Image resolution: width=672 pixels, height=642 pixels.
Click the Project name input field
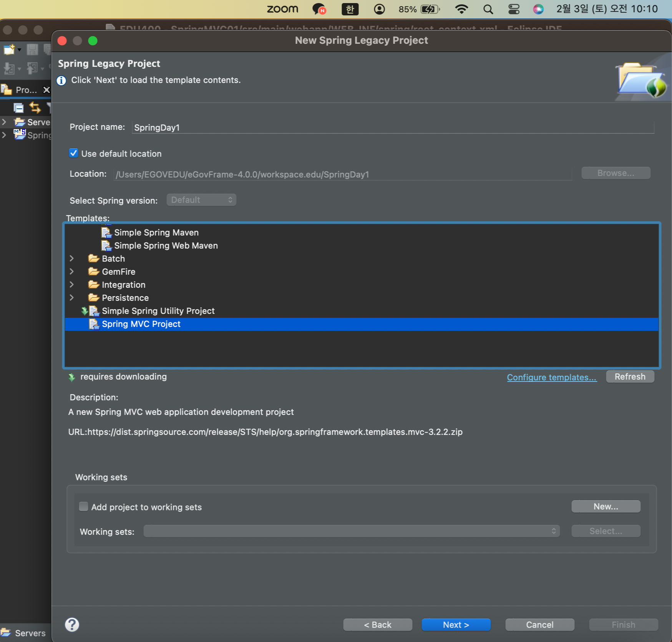[x=393, y=128]
